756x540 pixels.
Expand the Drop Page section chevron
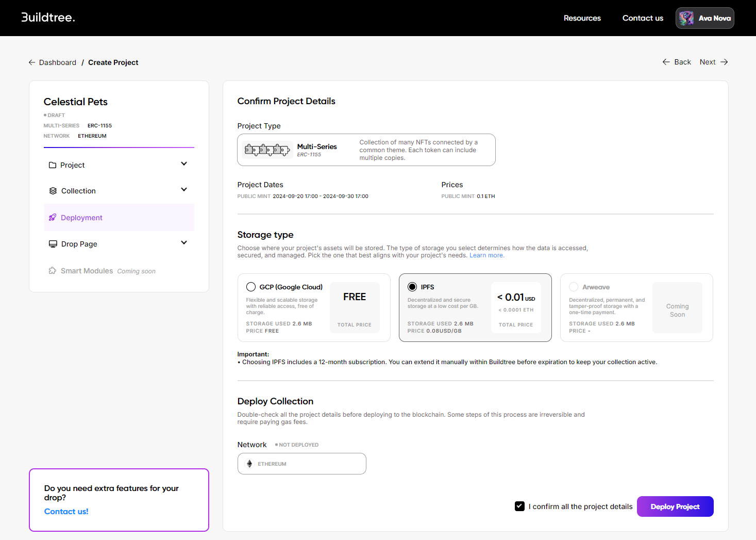coord(184,243)
